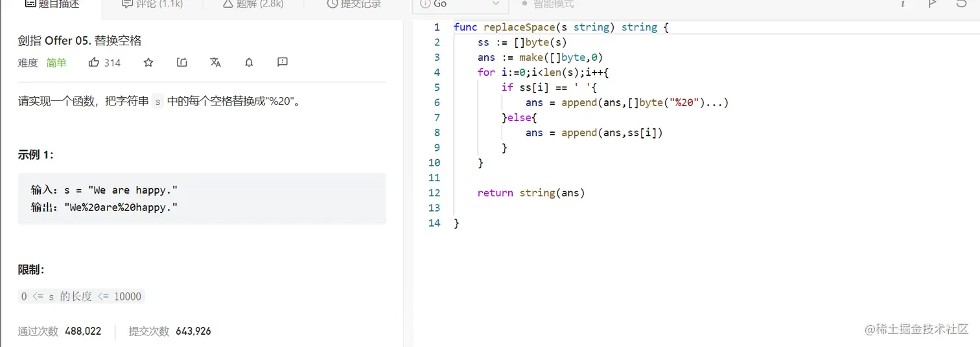Image resolution: width=980 pixels, height=347 pixels.
Task: Click the return string(ans) line
Action: click(x=531, y=193)
